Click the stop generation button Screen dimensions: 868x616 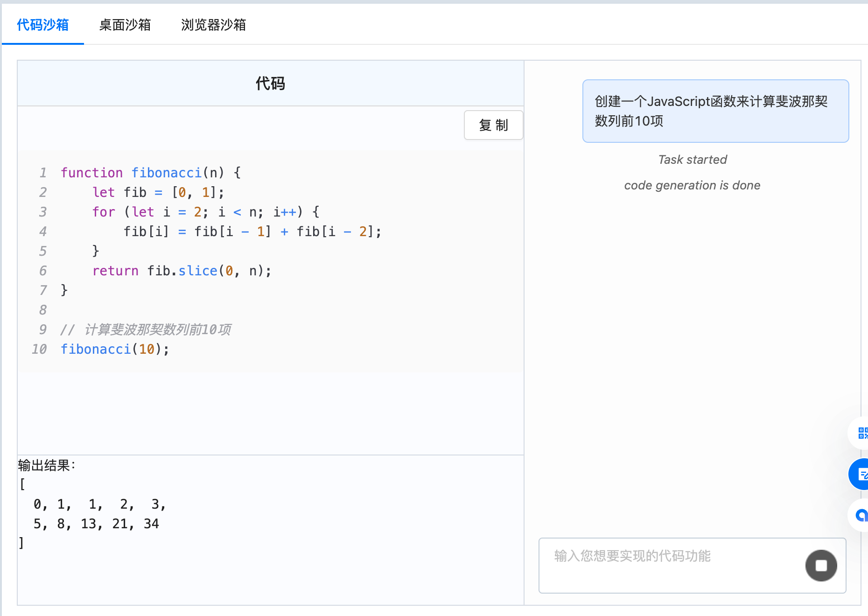tap(821, 565)
